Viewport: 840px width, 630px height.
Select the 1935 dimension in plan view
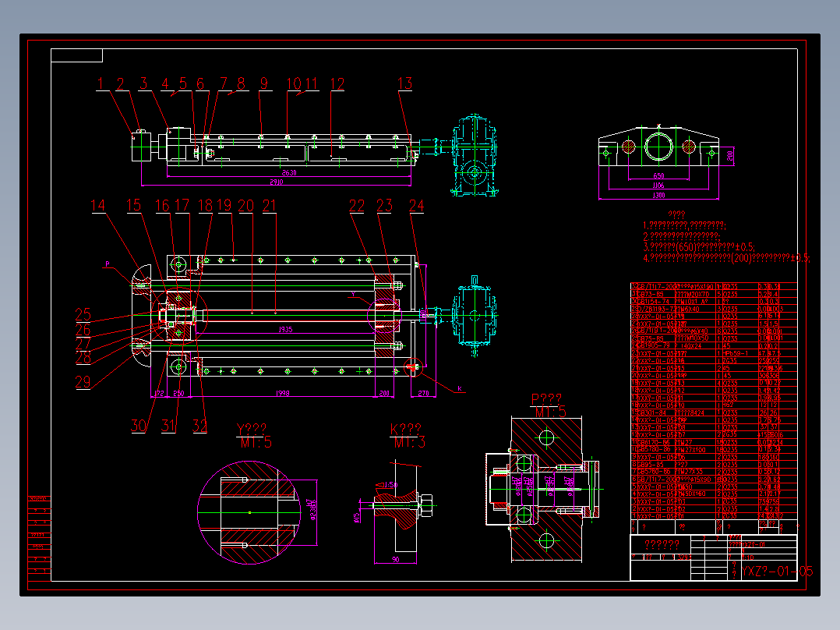coord(285,330)
